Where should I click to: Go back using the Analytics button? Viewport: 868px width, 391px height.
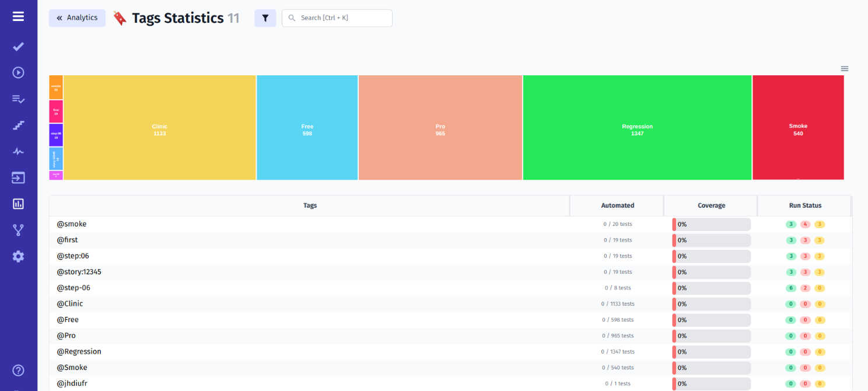click(77, 18)
